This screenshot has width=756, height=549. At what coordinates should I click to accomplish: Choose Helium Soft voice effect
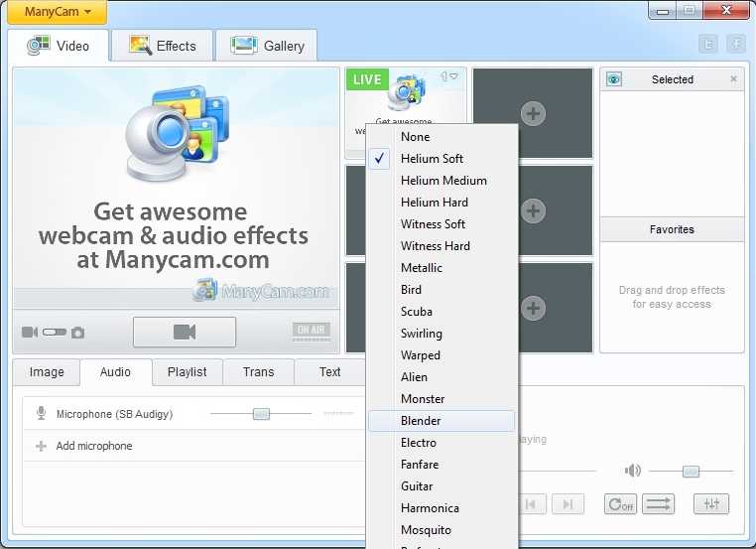pyautogui.click(x=441, y=158)
